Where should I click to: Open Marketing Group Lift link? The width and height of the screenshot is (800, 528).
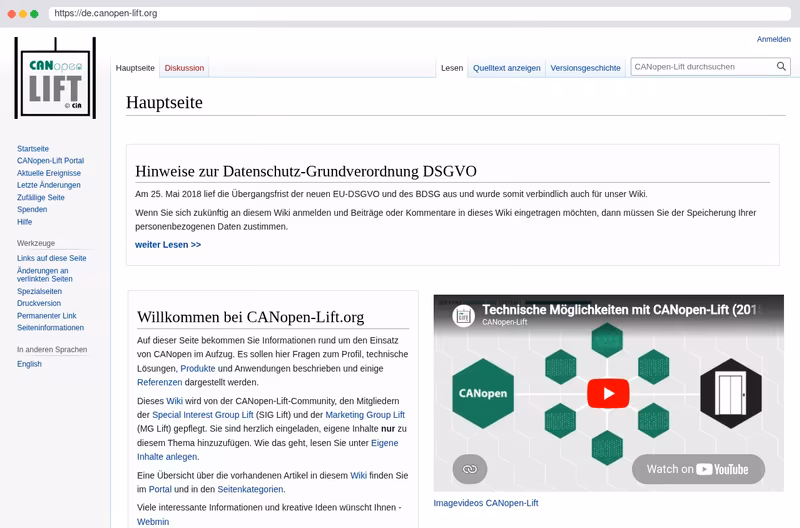(x=365, y=415)
